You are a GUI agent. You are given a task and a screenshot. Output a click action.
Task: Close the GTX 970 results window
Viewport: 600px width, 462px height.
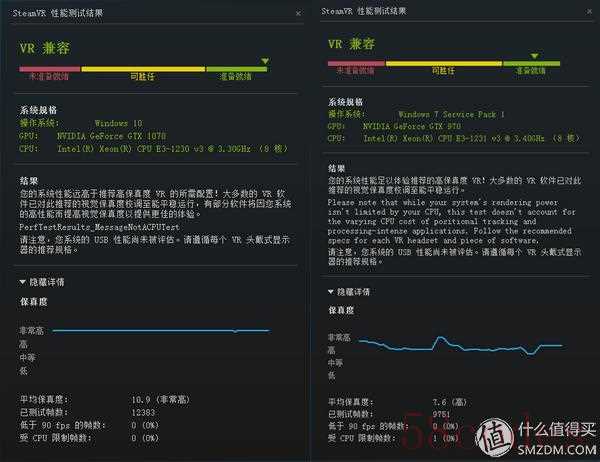coord(589,11)
